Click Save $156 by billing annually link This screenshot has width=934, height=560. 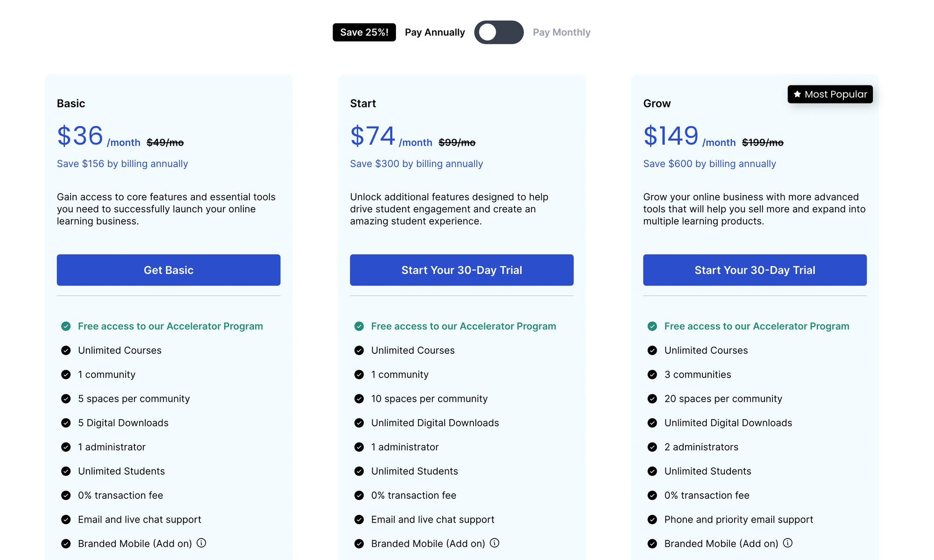[122, 164]
